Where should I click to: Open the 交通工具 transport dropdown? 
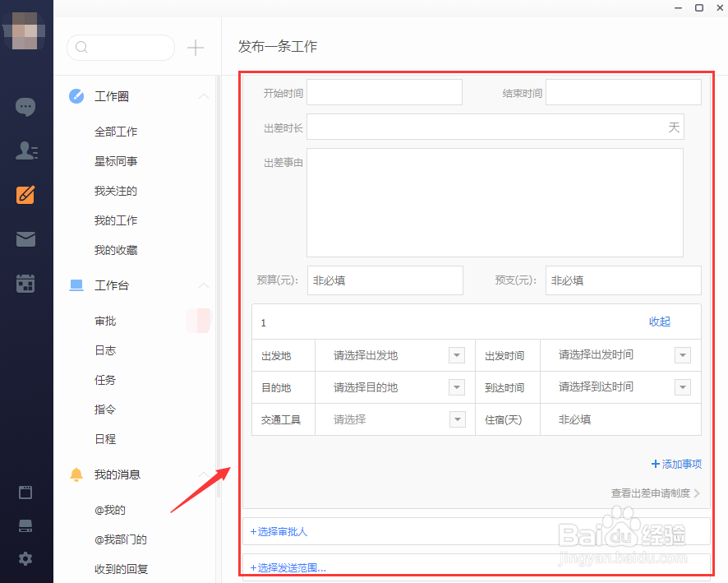[457, 419]
